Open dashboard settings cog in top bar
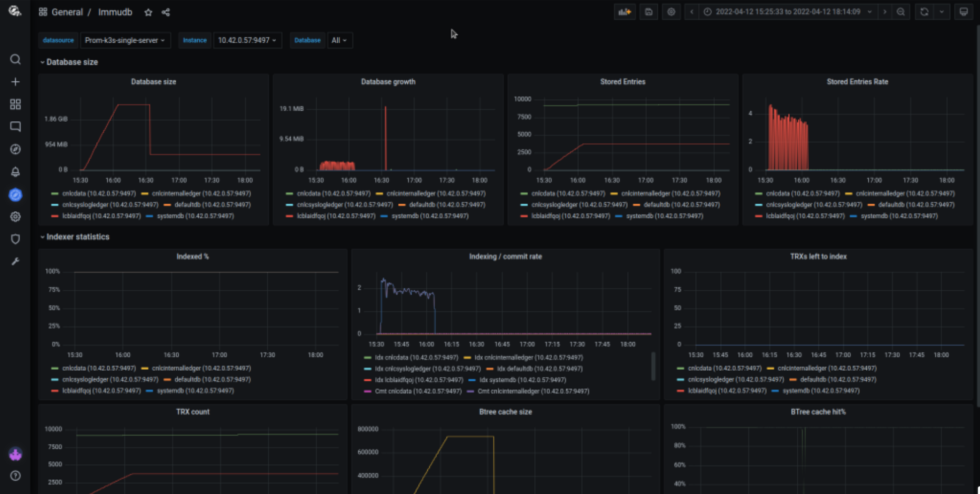The image size is (980, 494). coord(671,12)
